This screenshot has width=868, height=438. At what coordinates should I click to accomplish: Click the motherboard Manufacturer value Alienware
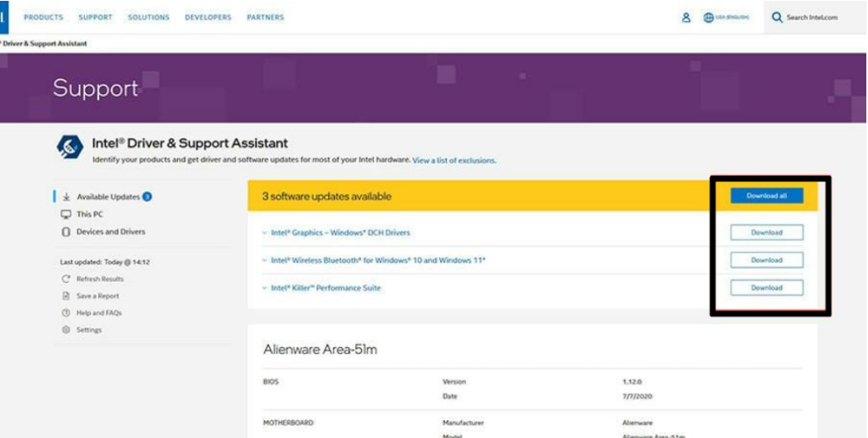click(637, 423)
